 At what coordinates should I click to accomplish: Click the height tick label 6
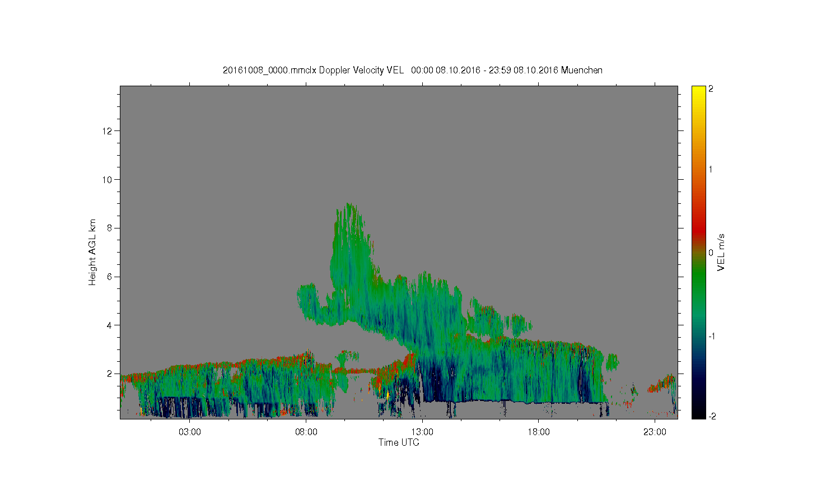111,277
